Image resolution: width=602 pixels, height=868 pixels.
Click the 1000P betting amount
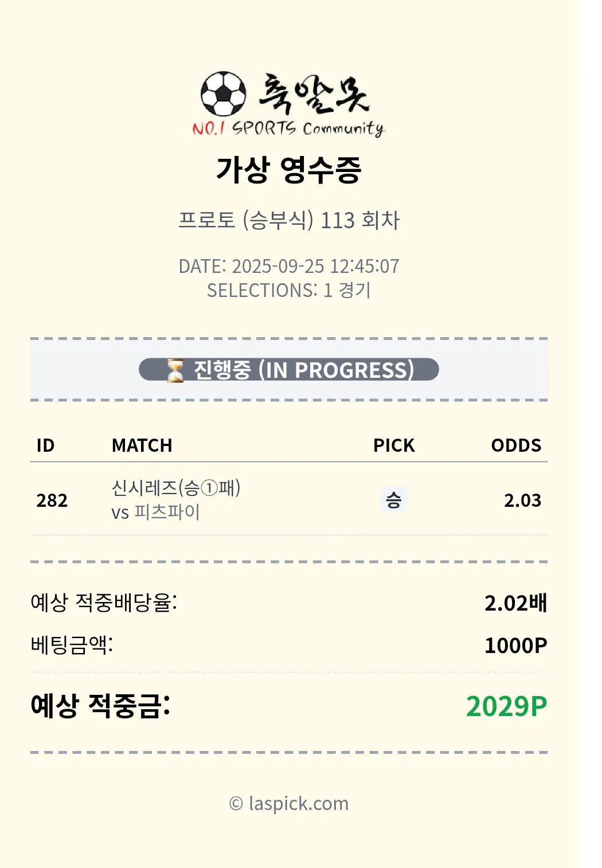click(x=515, y=646)
